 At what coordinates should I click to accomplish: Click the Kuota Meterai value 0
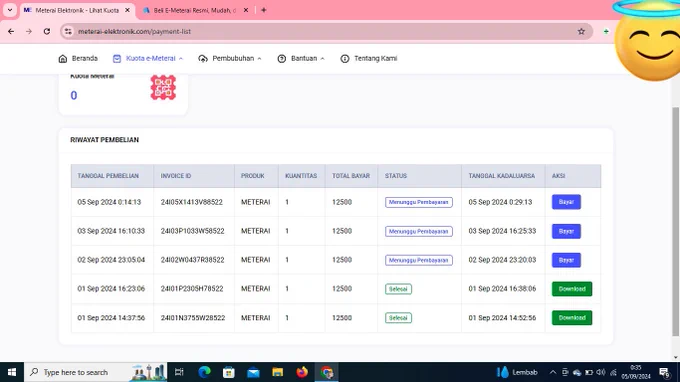pyautogui.click(x=74, y=95)
